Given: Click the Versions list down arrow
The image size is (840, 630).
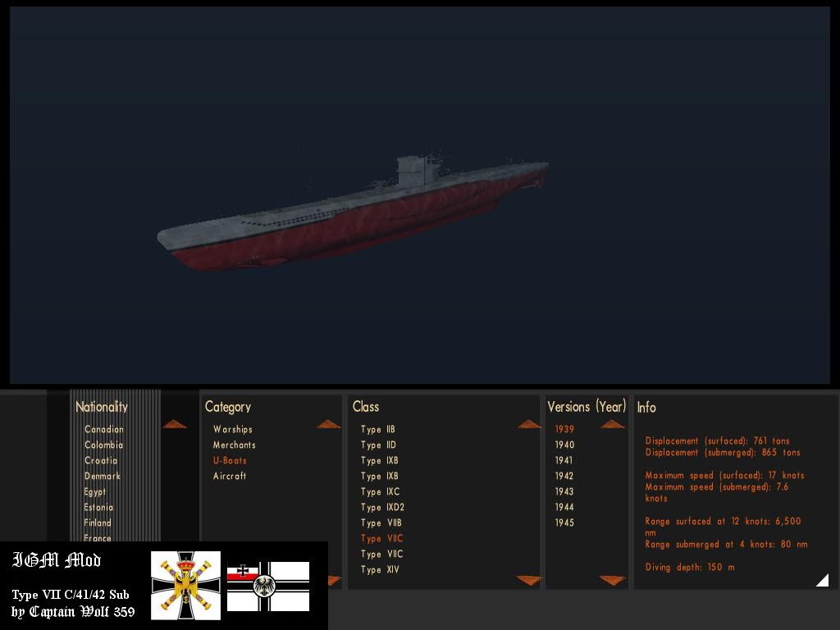Looking at the screenshot, I should (612, 580).
